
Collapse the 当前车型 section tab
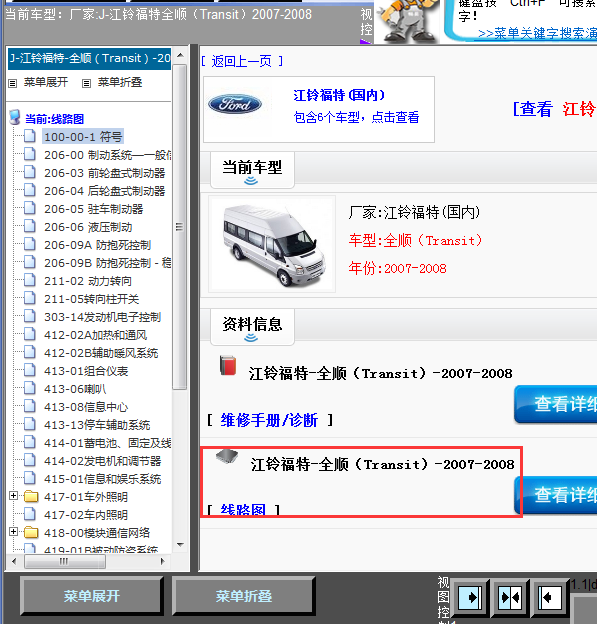point(252,170)
